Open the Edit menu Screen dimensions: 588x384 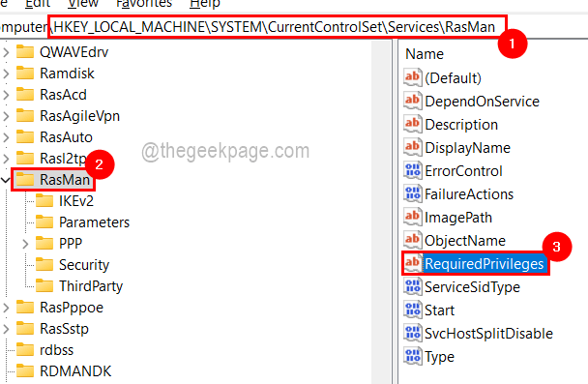pyautogui.click(x=38, y=3)
